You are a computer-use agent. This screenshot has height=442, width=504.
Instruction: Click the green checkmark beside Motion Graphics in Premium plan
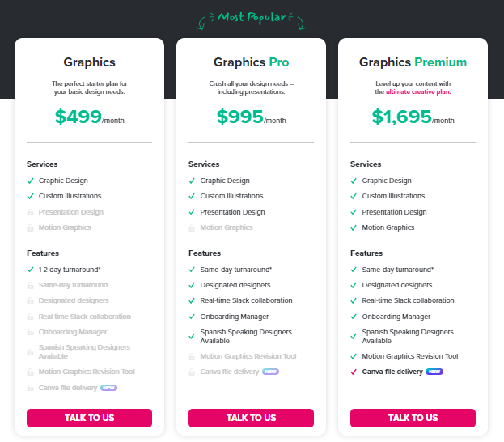(x=354, y=227)
